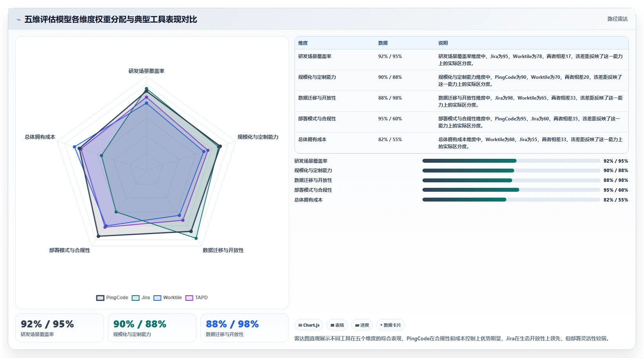Image resolution: width=644 pixels, height=358 pixels.
Task: Toggle the TAPD legend swatch
Action: pyautogui.click(x=189, y=298)
